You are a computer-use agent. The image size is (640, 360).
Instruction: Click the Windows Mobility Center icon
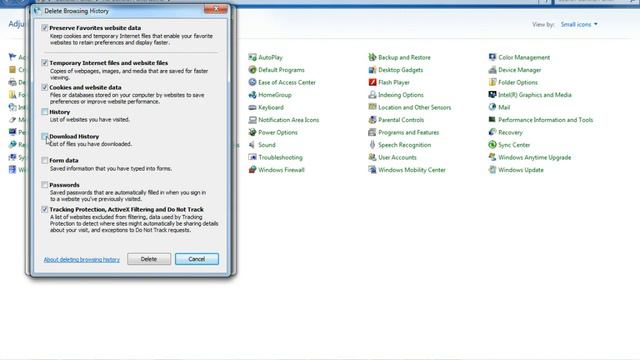(x=372, y=170)
